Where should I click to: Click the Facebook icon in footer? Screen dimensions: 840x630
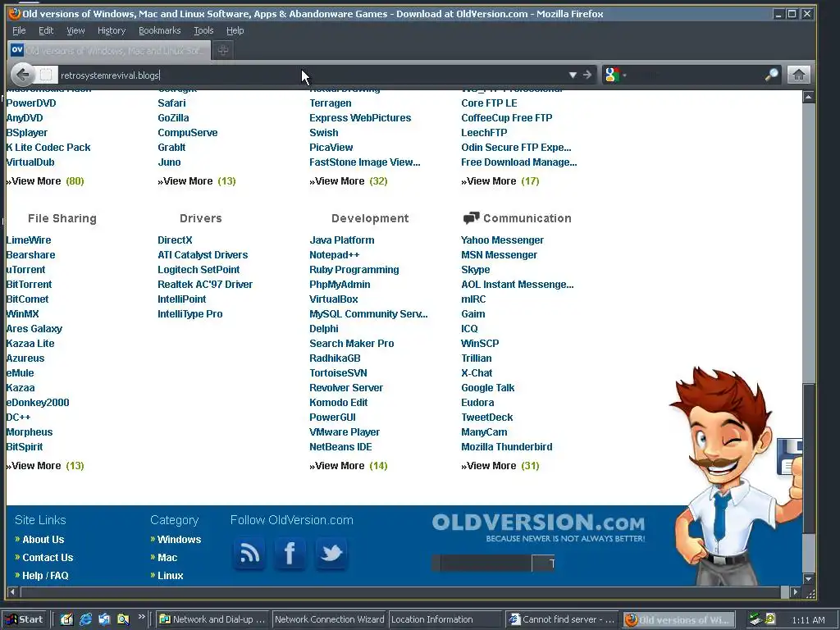290,553
